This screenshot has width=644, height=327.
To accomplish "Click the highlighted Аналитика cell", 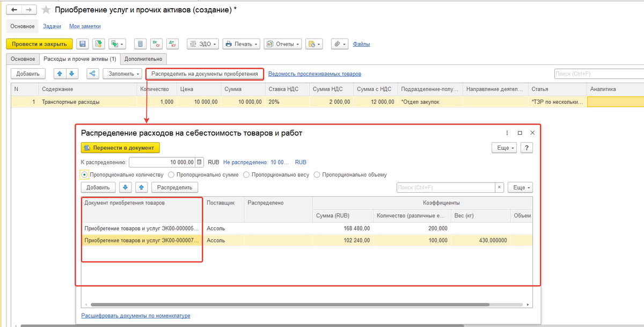I will point(616,101).
